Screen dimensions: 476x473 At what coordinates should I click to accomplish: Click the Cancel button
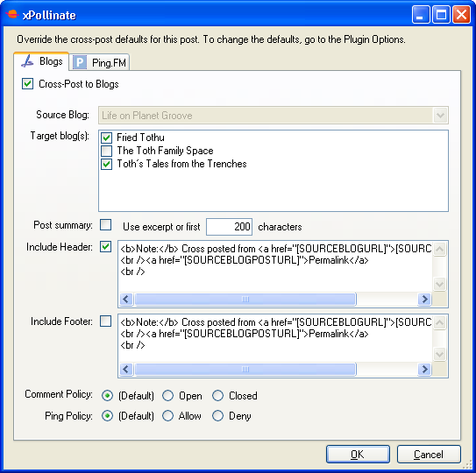[x=429, y=455]
